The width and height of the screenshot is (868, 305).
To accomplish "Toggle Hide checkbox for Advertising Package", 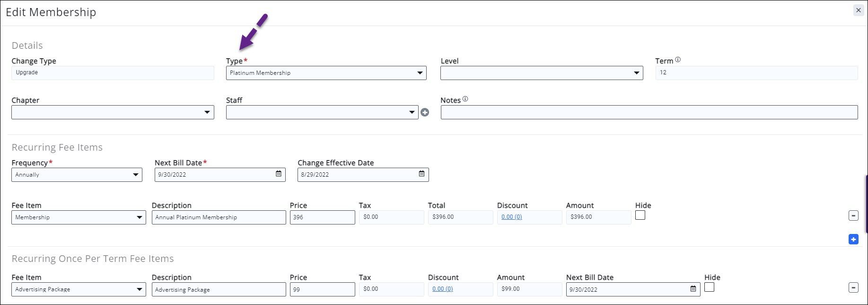I will coord(709,287).
